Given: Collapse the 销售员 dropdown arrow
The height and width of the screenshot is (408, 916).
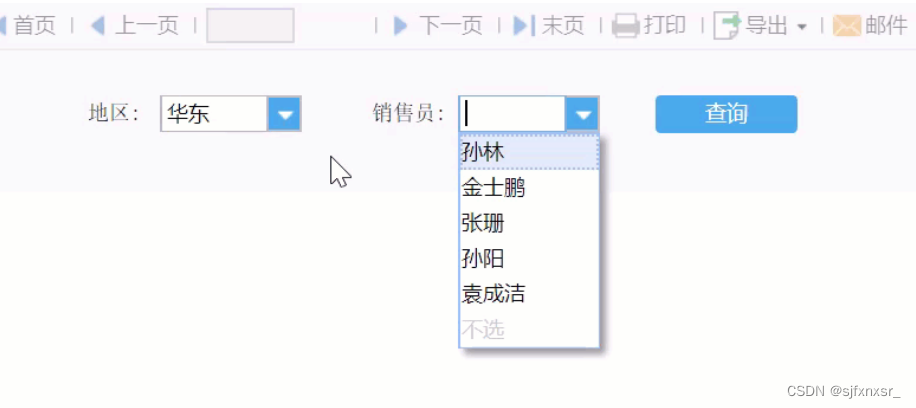Looking at the screenshot, I should tap(582, 114).
